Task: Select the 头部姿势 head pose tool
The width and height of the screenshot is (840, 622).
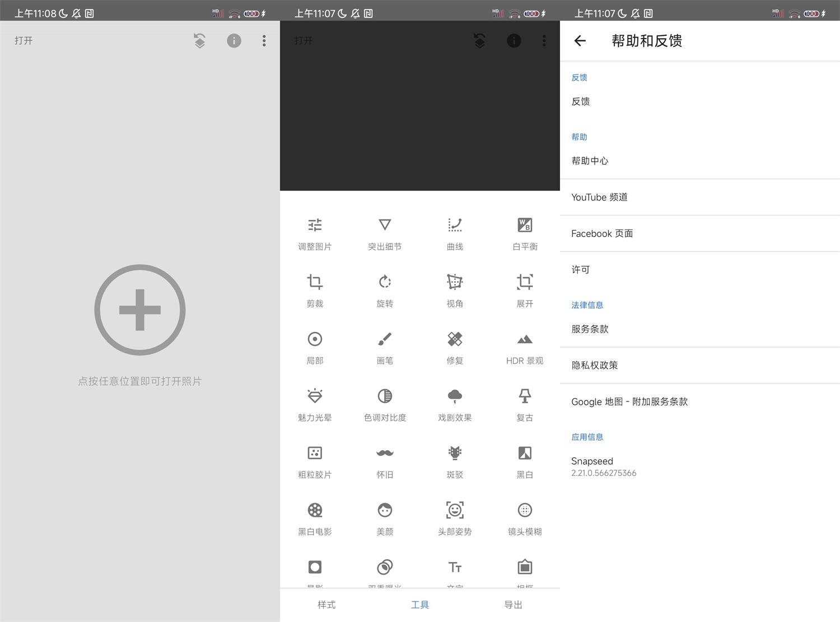Action: 455,517
